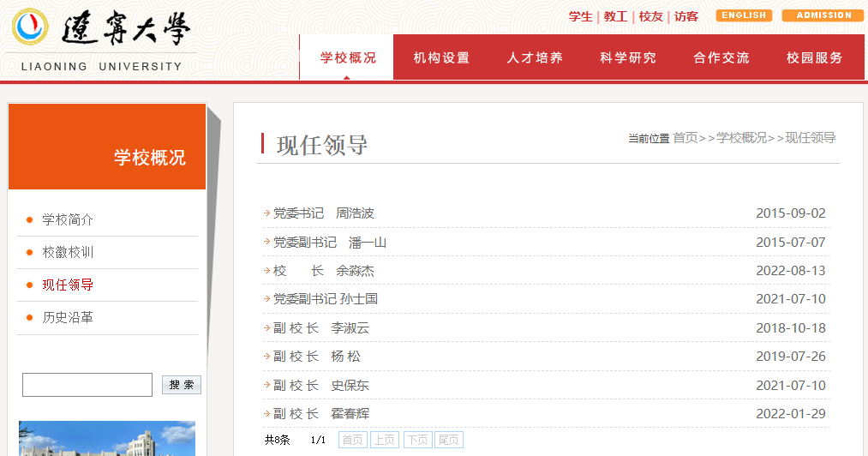Click the arrow icon beside 副校长 霍春辉
The image size is (868, 456).
coord(266,413)
